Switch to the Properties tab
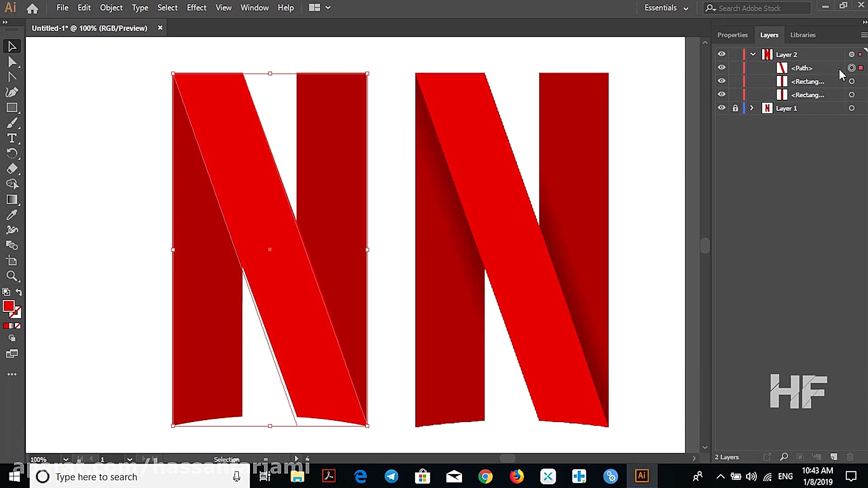 point(732,35)
